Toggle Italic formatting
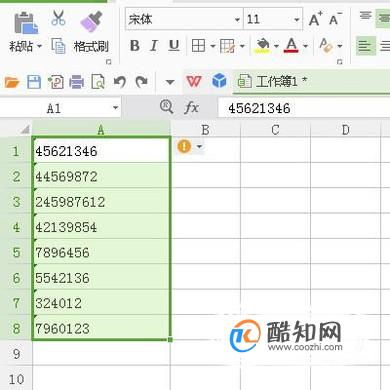The width and height of the screenshot is (390, 390). [x=154, y=46]
